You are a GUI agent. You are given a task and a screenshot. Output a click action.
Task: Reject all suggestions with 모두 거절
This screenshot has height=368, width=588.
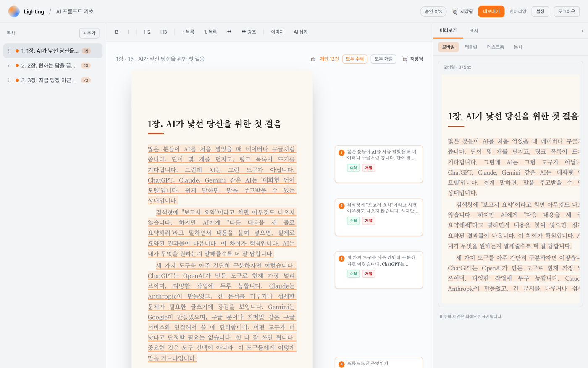point(383,59)
